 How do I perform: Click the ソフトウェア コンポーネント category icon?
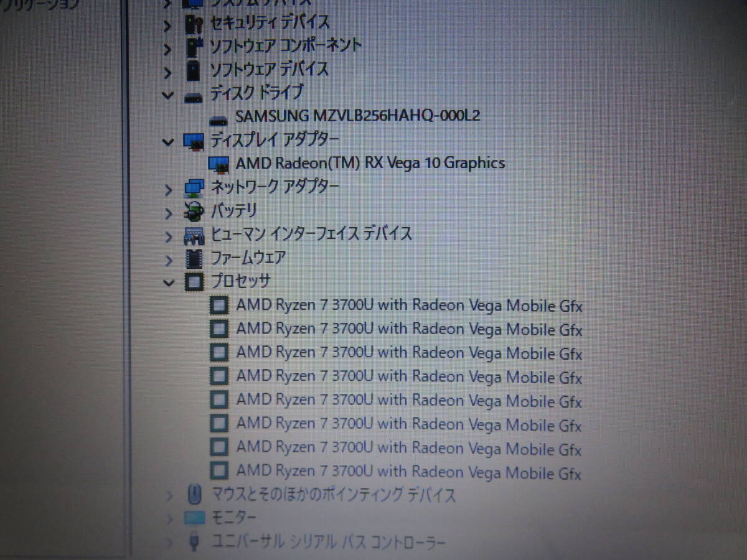(x=195, y=47)
